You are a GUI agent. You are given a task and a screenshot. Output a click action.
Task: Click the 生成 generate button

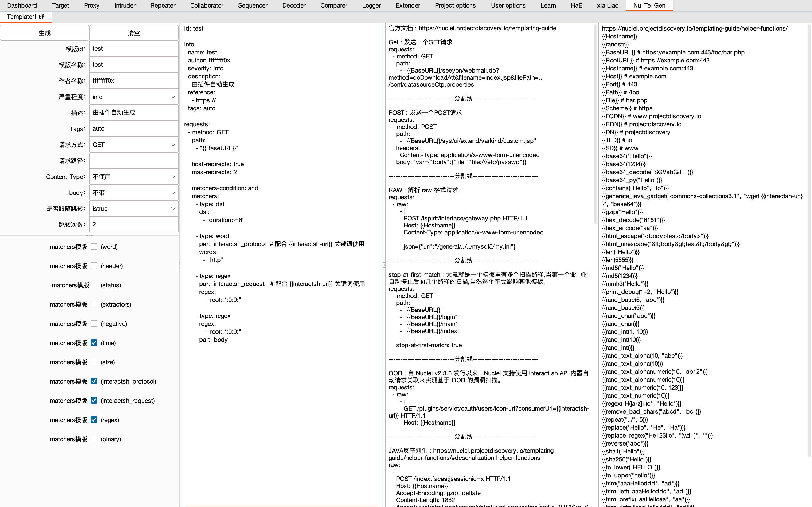(x=45, y=33)
